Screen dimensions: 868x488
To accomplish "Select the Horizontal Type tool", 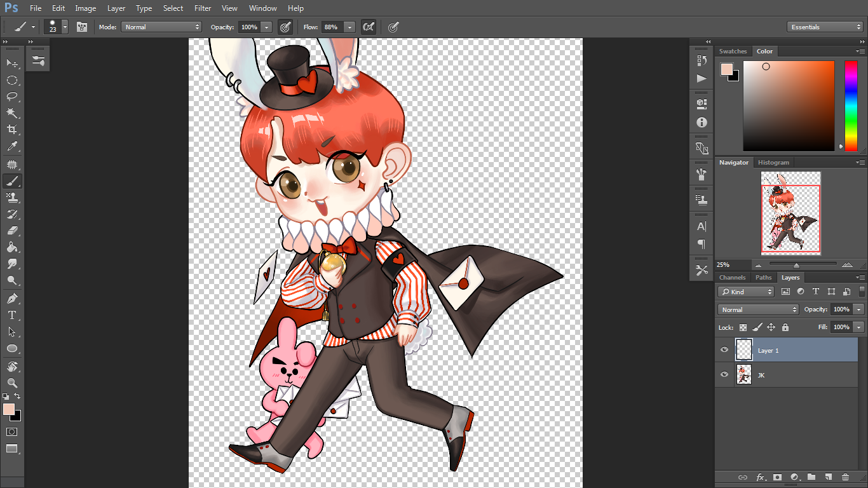I will coord(12,315).
